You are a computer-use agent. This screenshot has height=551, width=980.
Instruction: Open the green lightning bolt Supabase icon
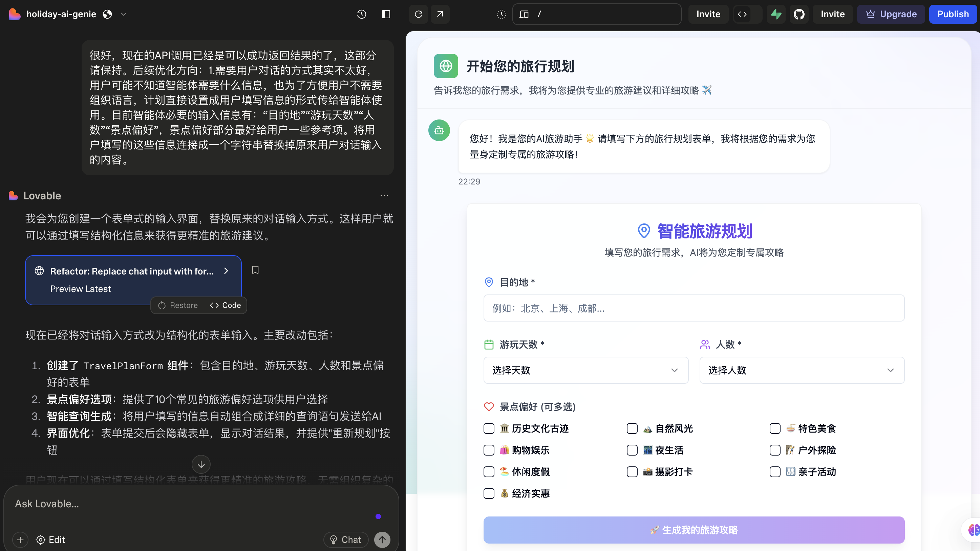pyautogui.click(x=776, y=14)
